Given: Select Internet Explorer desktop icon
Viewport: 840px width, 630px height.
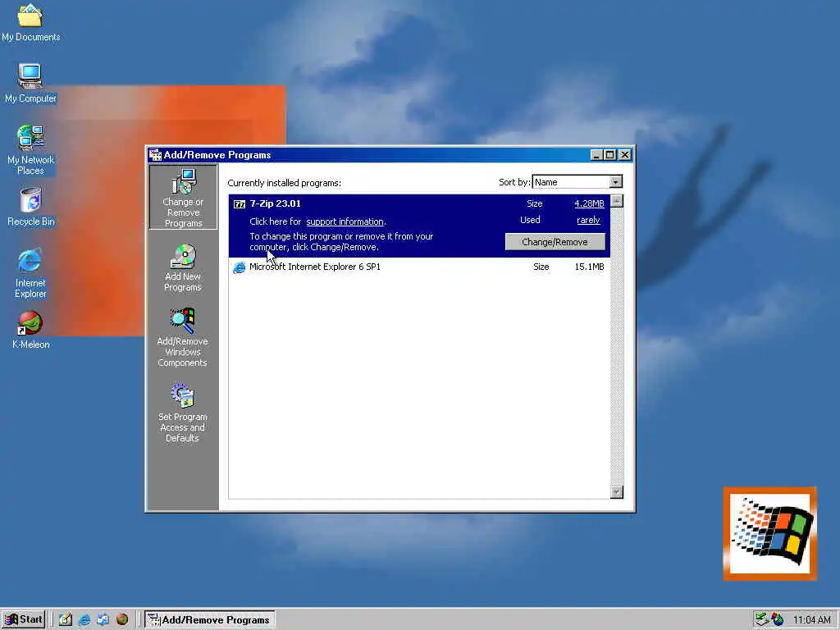Looking at the screenshot, I should click(30, 273).
